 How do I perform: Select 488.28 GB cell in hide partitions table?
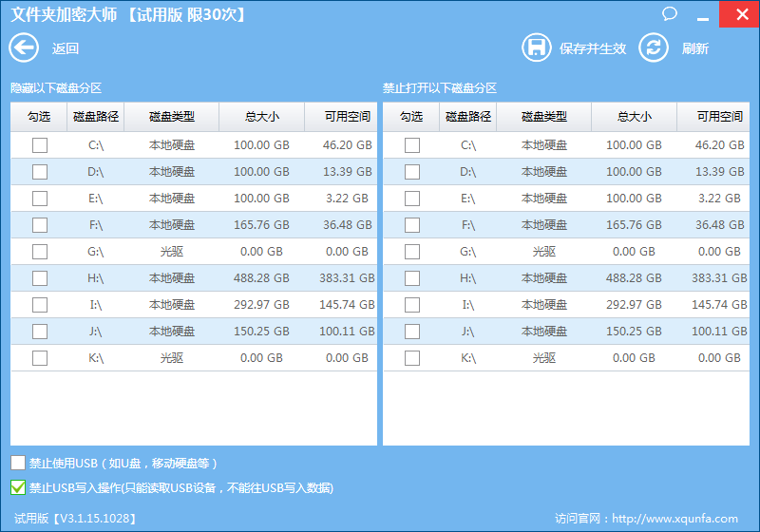tap(262, 278)
